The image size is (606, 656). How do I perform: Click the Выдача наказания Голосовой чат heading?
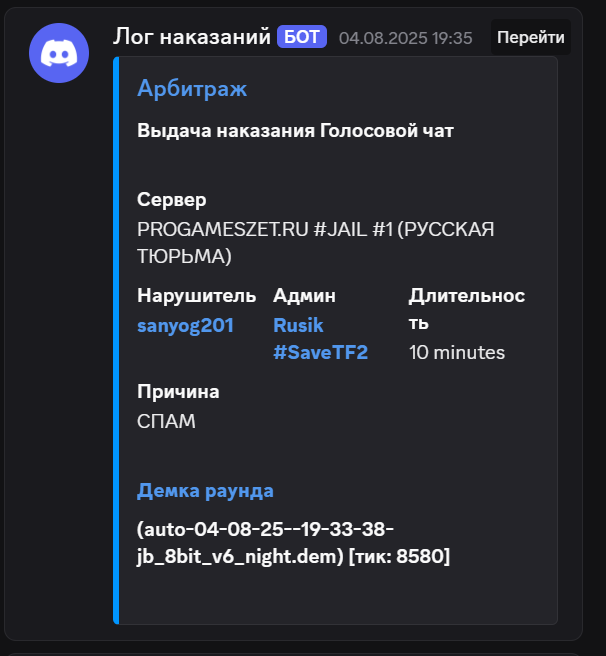coord(295,131)
